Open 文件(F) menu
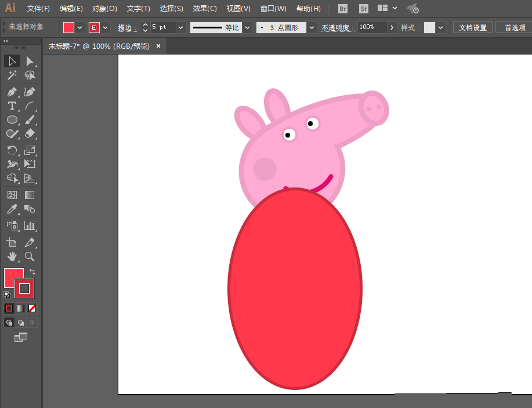The width and height of the screenshot is (532, 408). click(x=38, y=9)
